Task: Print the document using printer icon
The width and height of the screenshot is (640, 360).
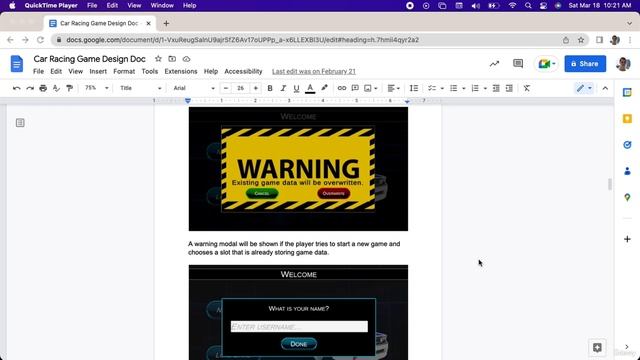Action: [43, 88]
